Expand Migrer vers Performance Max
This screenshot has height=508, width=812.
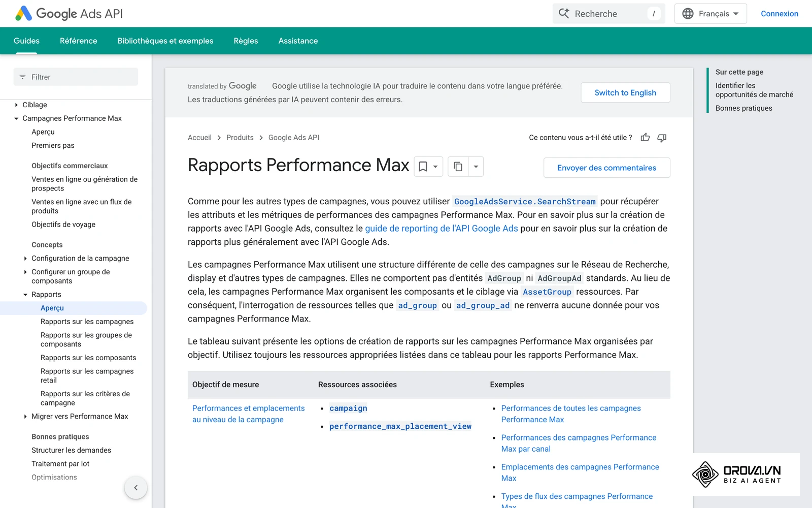point(25,417)
